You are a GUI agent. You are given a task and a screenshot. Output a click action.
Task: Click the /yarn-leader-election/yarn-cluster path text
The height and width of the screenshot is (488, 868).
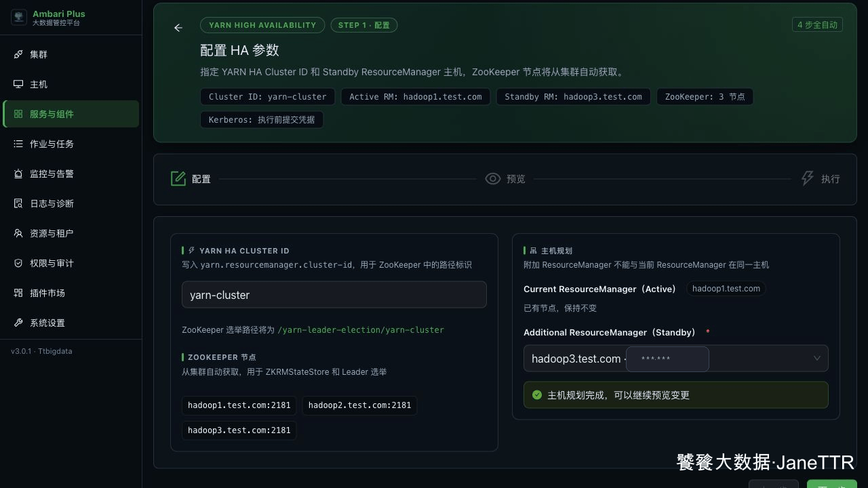(361, 330)
